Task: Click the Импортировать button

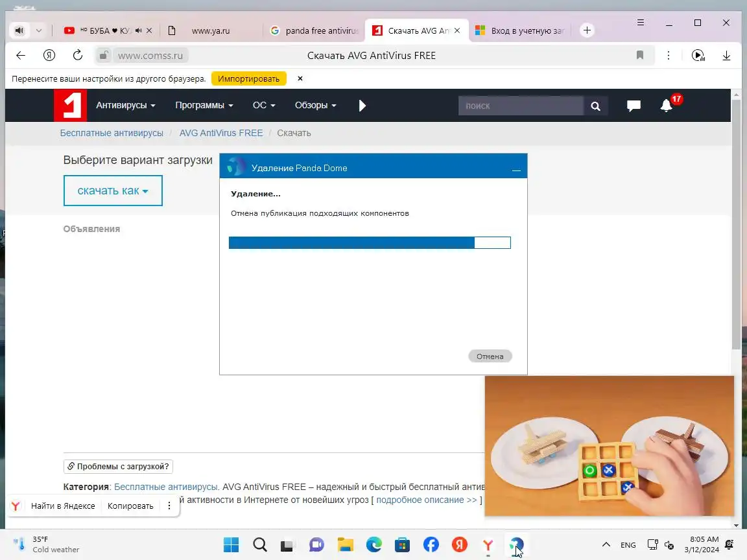Action: point(249,78)
